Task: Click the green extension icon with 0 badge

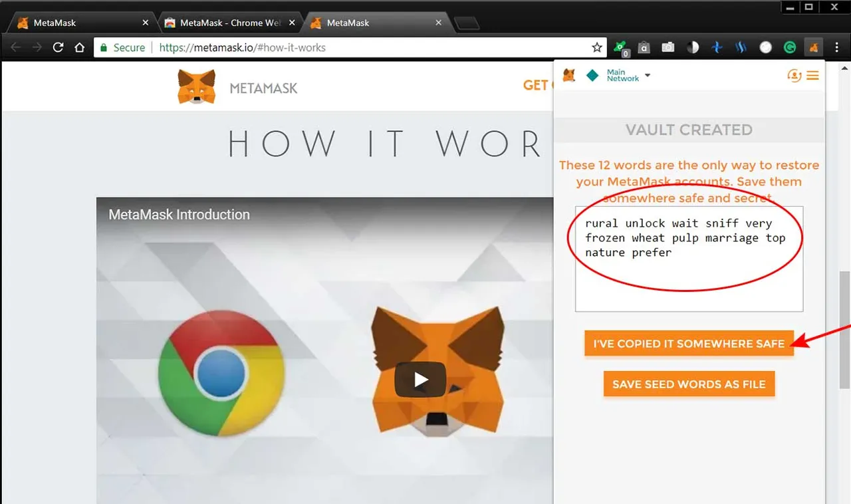Action: [620, 48]
